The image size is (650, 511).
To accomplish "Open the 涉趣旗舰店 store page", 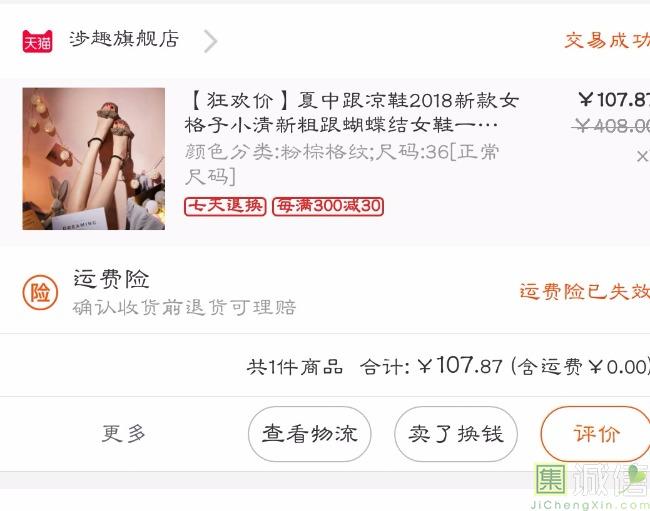I will (x=124, y=39).
